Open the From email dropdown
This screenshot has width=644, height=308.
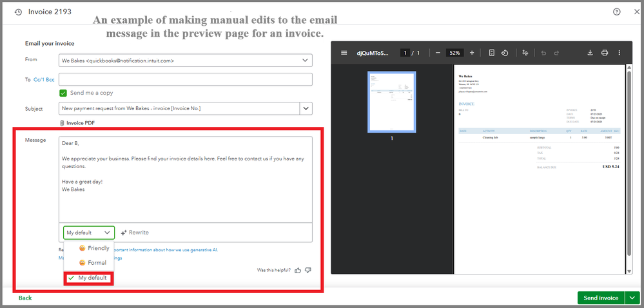pyautogui.click(x=185, y=61)
